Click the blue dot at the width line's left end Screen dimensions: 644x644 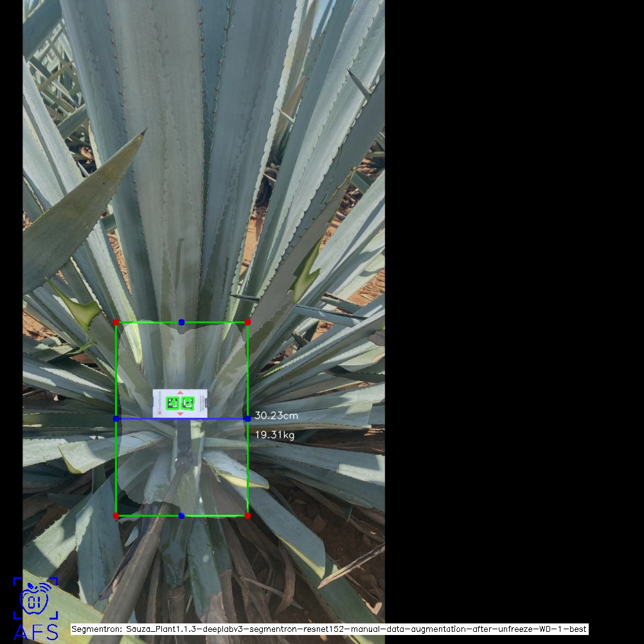coord(116,418)
